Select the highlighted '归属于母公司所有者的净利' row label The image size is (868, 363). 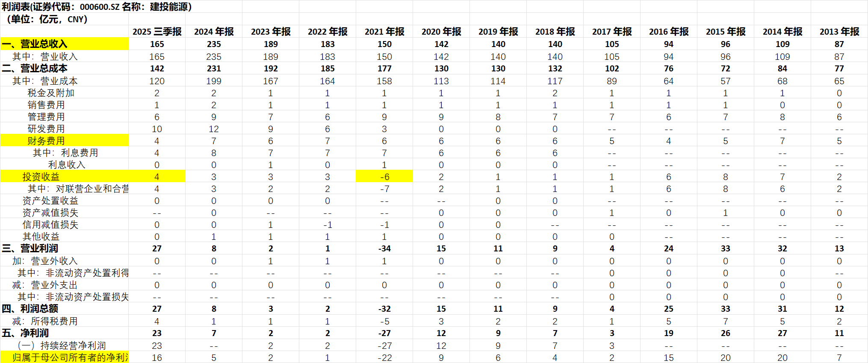click(x=65, y=357)
